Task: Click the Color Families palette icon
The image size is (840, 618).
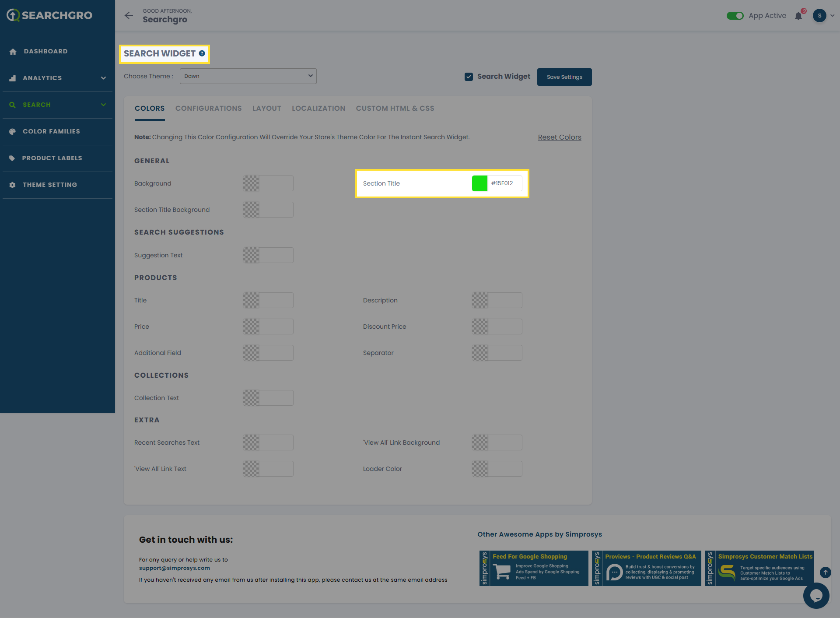Action: [x=13, y=132]
